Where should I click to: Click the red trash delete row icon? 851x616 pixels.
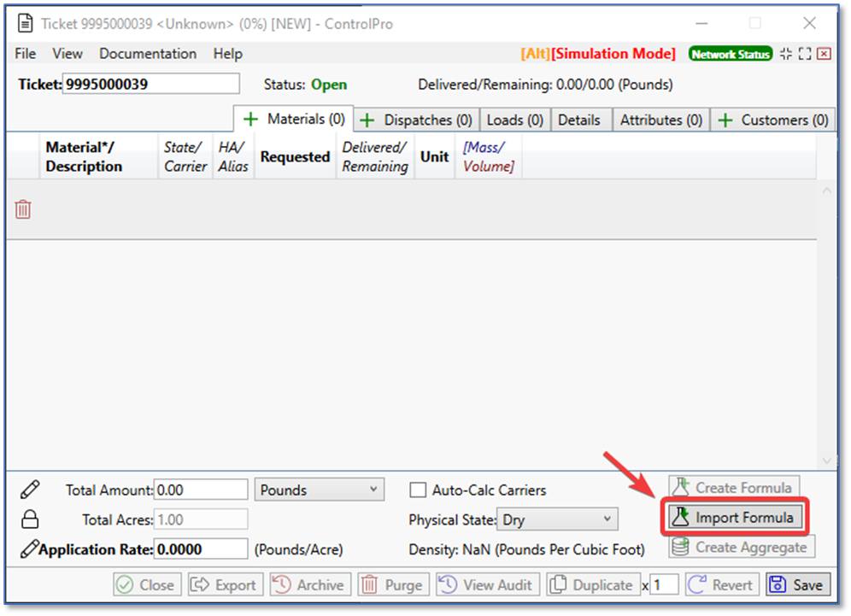23,209
